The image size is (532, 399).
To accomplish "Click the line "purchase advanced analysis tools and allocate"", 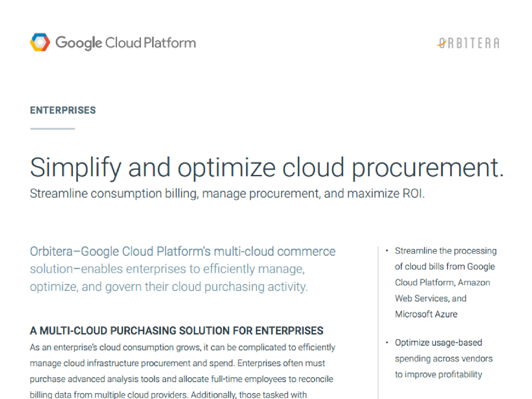I will pos(181,379).
